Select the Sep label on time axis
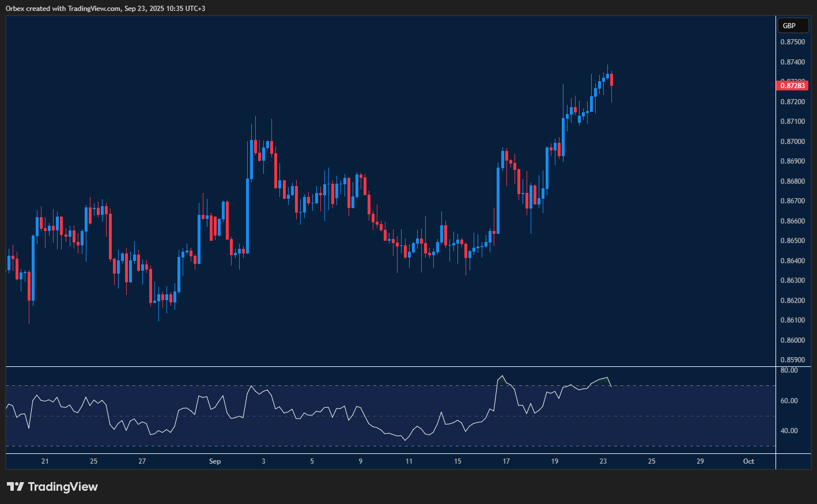817x504 pixels. (214, 461)
